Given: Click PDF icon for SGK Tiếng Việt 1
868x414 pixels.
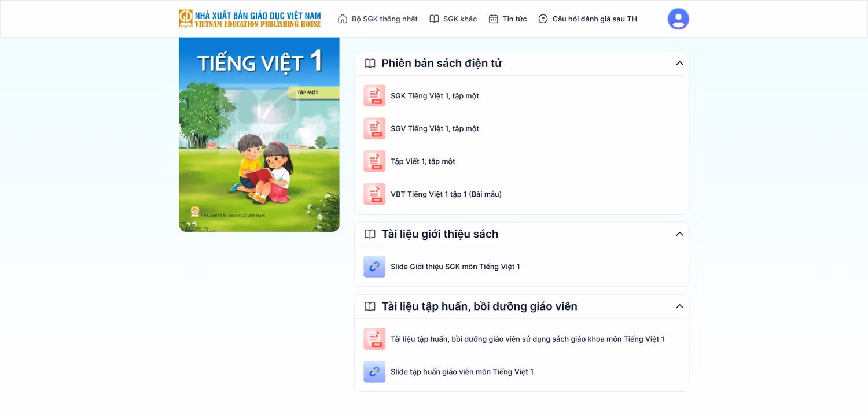Looking at the screenshot, I should coord(374,96).
